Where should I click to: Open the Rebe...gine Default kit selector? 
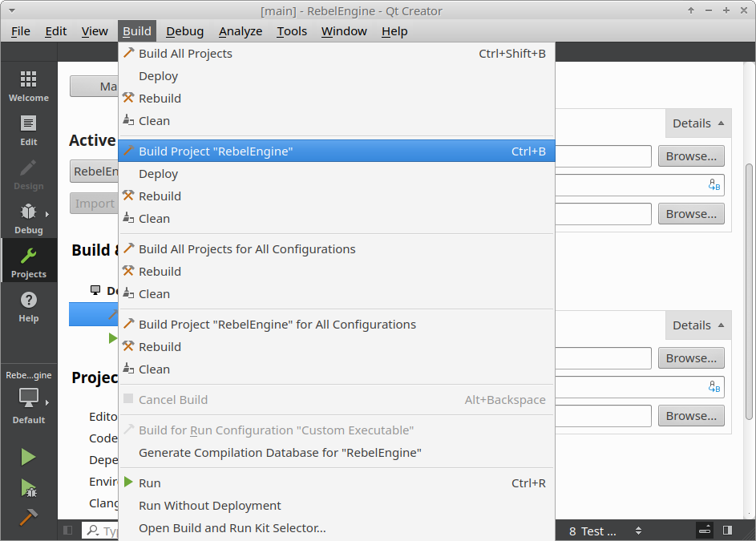point(28,398)
